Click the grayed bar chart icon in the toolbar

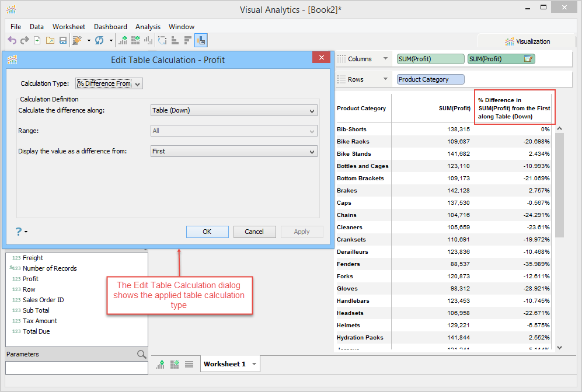[148, 40]
